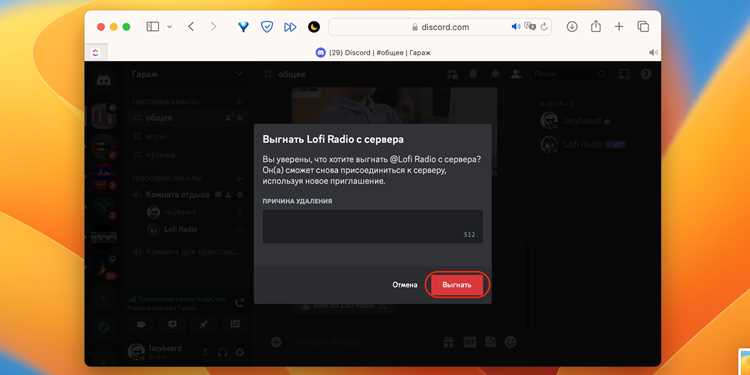This screenshot has height=375, width=750.
Task: Click the discord.com address bar
Action: [440, 27]
